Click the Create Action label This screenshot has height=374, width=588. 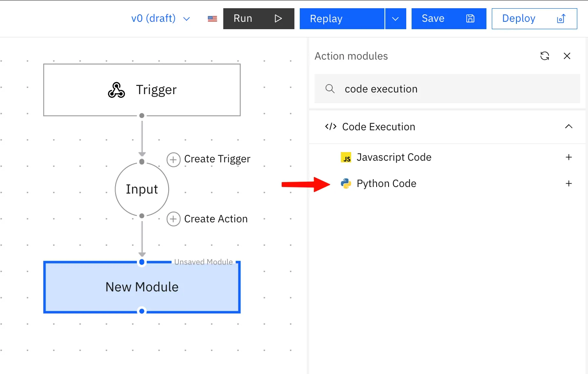click(x=216, y=219)
